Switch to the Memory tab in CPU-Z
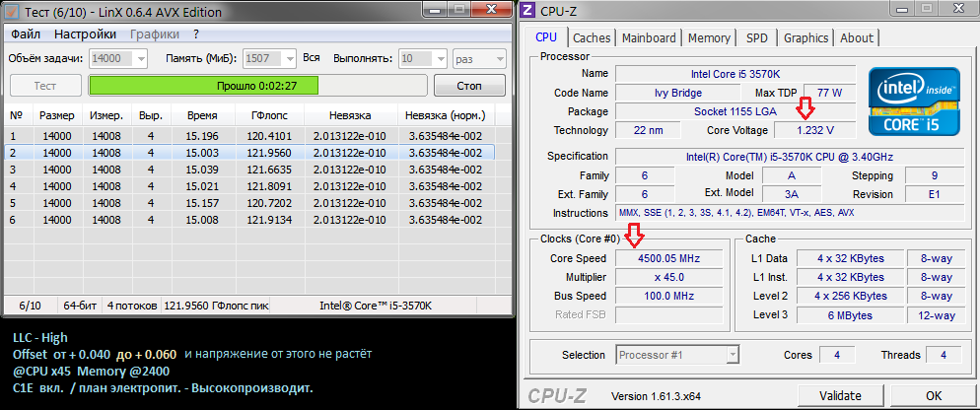The width and height of the screenshot is (980, 410). coord(709,37)
